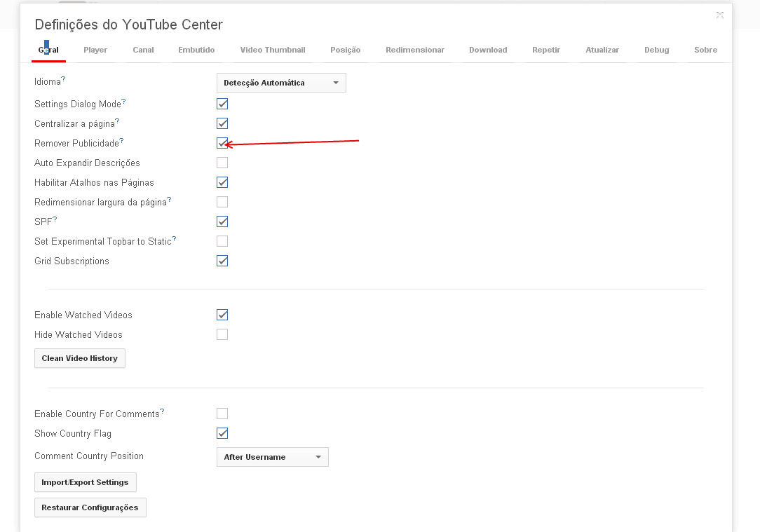The image size is (760, 532).
Task: Open the Idioma Detecção Automática dropdown
Action: 281,83
